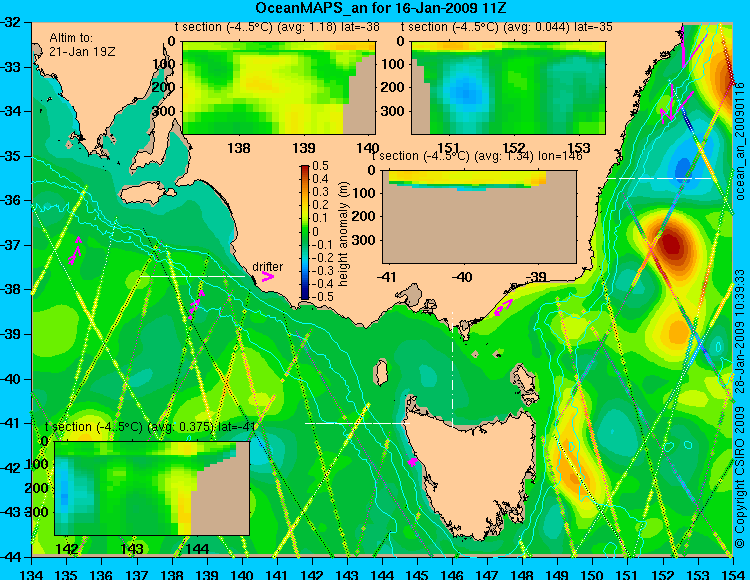Click the orange eddy near 152.5E, 39S
The height and width of the screenshot is (580, 750).
coord(678,331)
